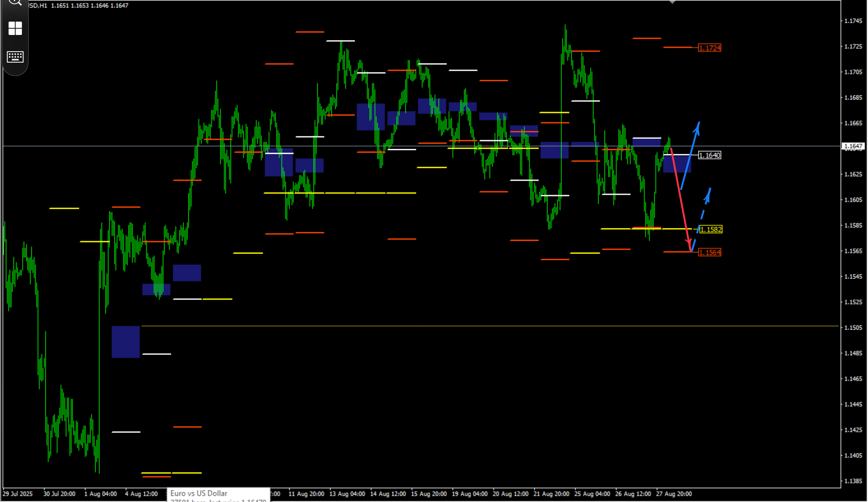This screenshot has height=502, width=868.
Task: Click the 15 Aug 20:00 time axis label
Action: tap(429, 494)
